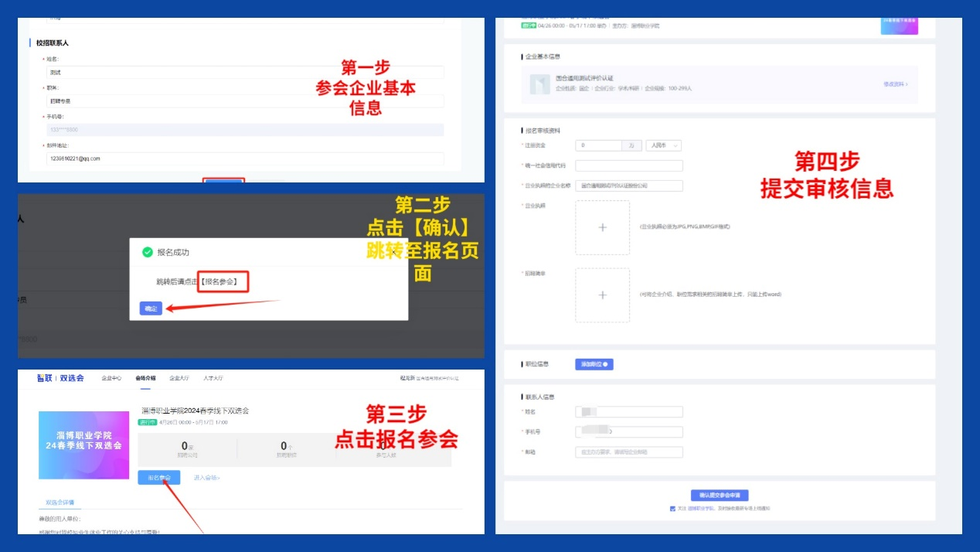
Task: Click the email field containing 1230610221@qq.com
Action: click(245, 158)
